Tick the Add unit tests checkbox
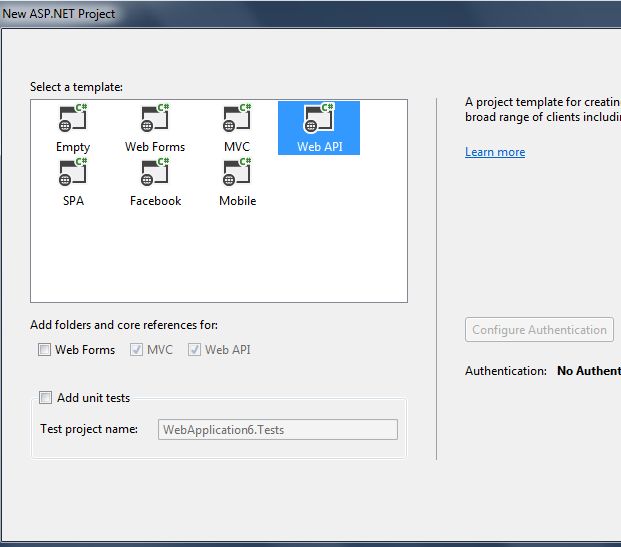This screenshot has height=547, width=621. pyautogui.click(x=45, y=397)
